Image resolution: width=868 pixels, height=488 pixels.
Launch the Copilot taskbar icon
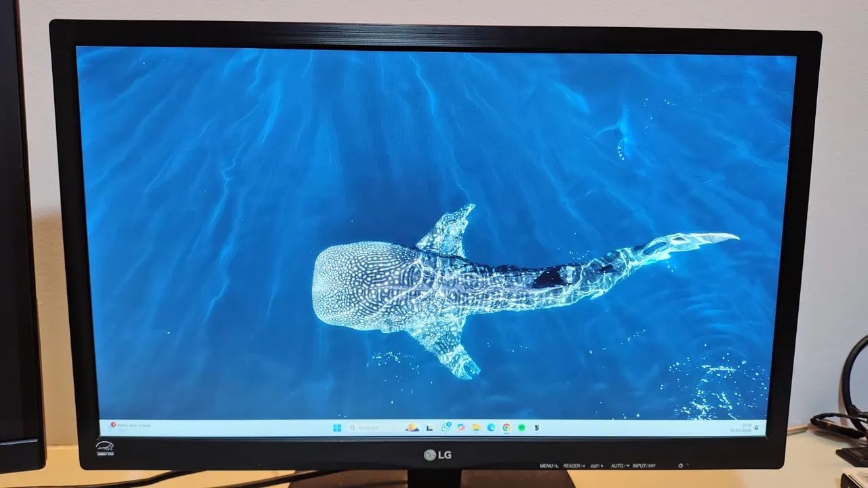(x=461, y=428)
